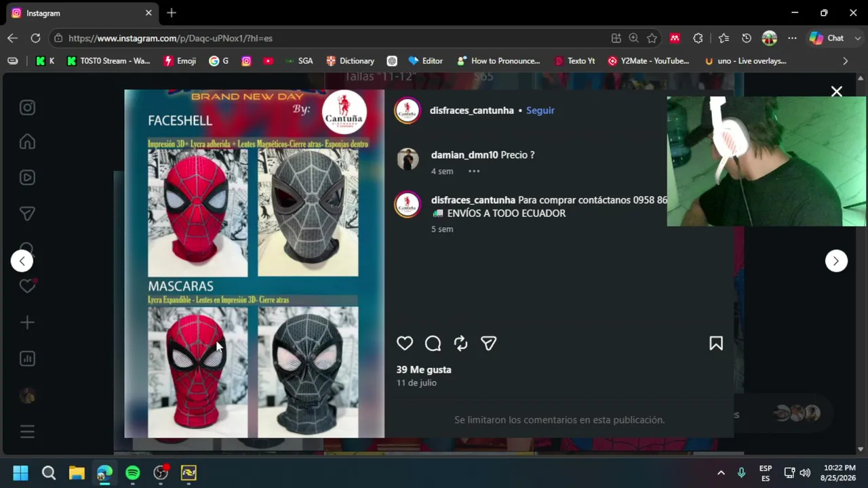The width and height of the screenshot is (868, 488).
Task: Click the red faceshell mask photo
Action: coord(198,213)
